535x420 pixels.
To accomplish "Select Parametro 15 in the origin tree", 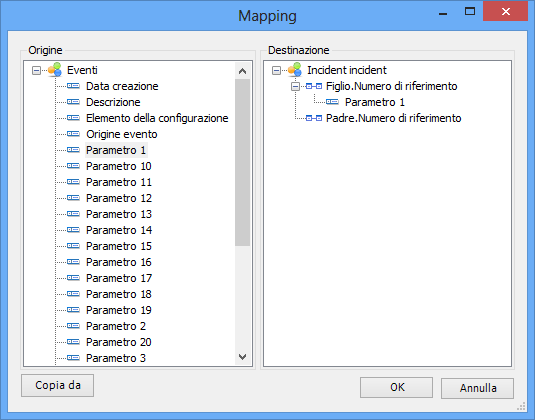I will pyautogui.click(x=119, y=246).
